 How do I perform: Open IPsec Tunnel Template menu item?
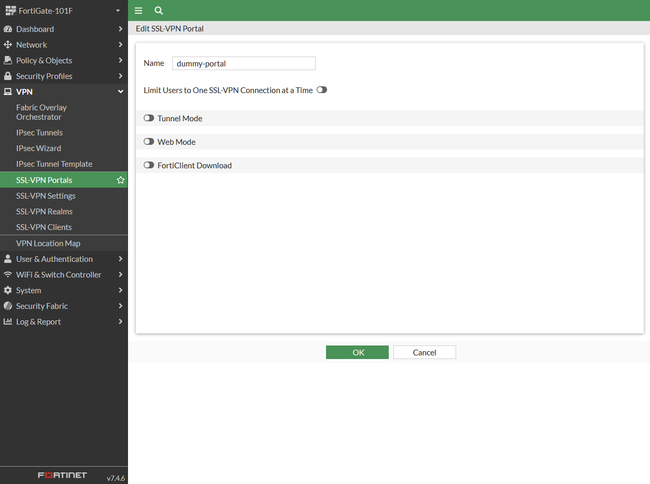[64, 164]
